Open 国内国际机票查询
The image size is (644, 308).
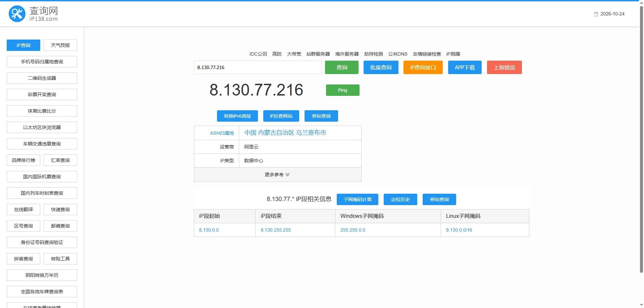coord(42,177)
